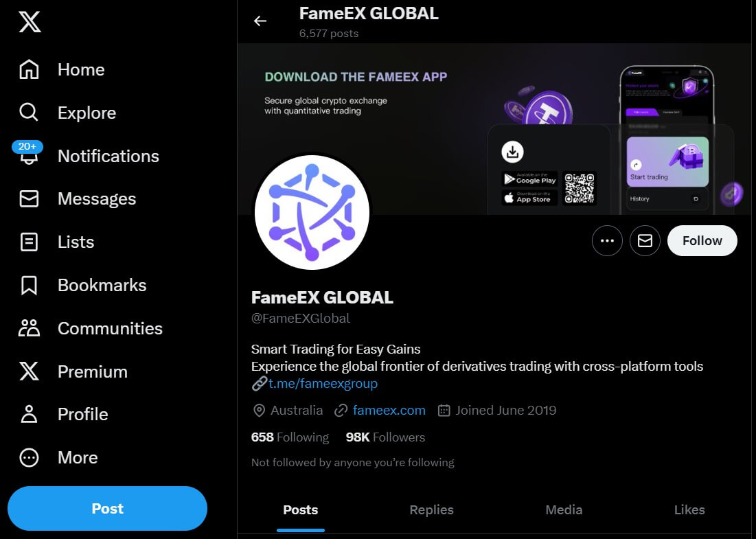Switch to the Replies tab
The image size is (756, 539).
[x=431, y=509]
